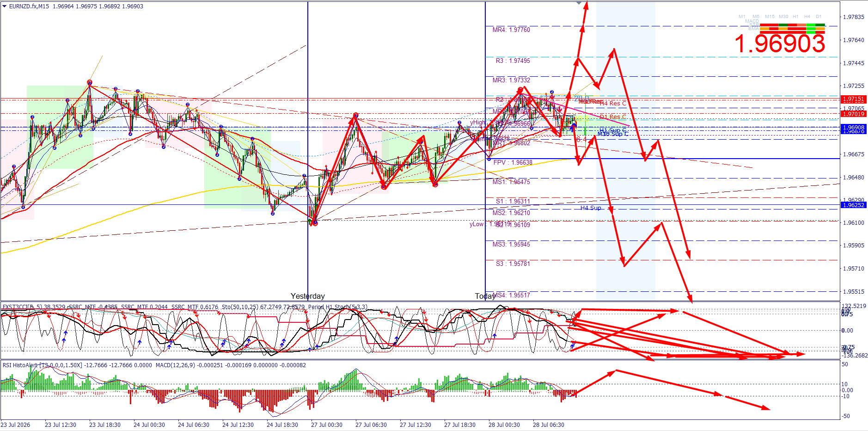Select the MS2: 1.96210 pivot label

511,213
